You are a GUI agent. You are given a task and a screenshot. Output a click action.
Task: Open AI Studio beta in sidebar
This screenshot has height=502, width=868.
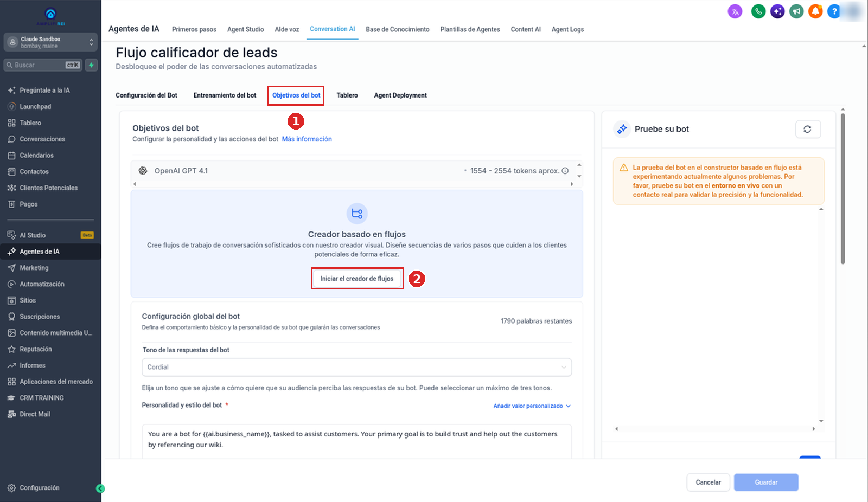(x=50, y=235)
